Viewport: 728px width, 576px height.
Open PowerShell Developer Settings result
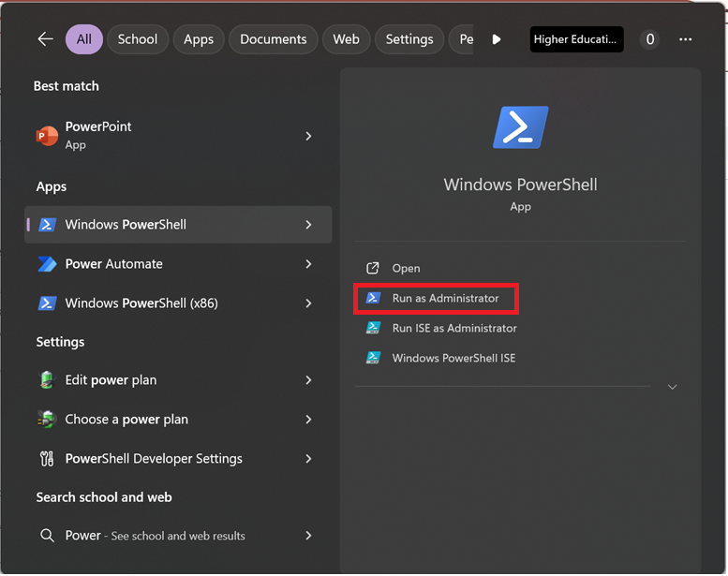[x=178, y=459]
